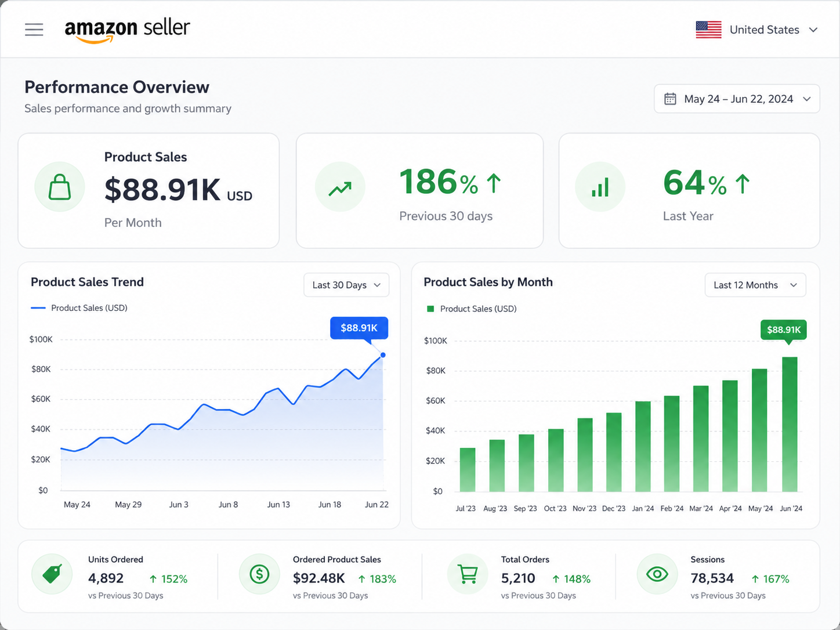Click the Performance Overview heading
Viewport: 840px width, 630px height.
(x=117, y=87)
